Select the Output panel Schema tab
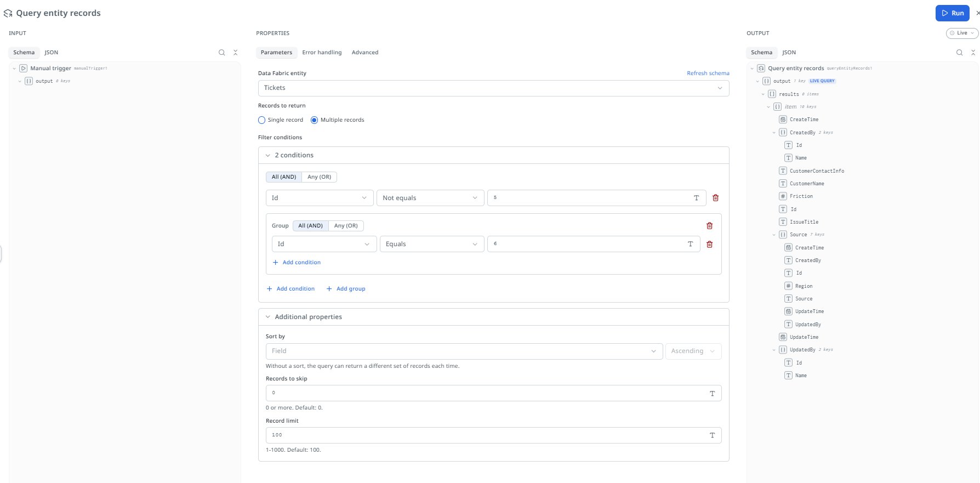The width and height of the screenshot is (980, 483). coord(761,53)
